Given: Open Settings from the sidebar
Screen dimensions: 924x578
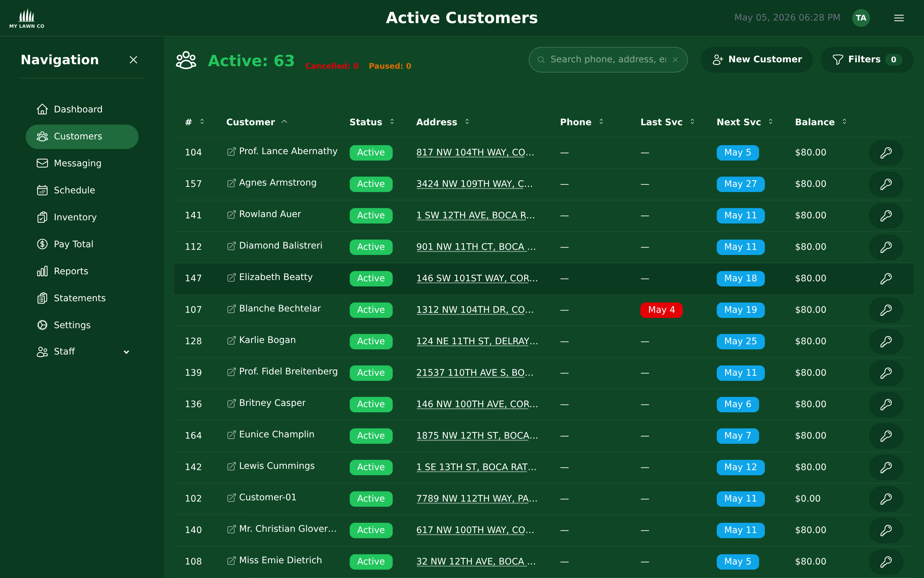Looking at the screenshot, I should 82,325.
